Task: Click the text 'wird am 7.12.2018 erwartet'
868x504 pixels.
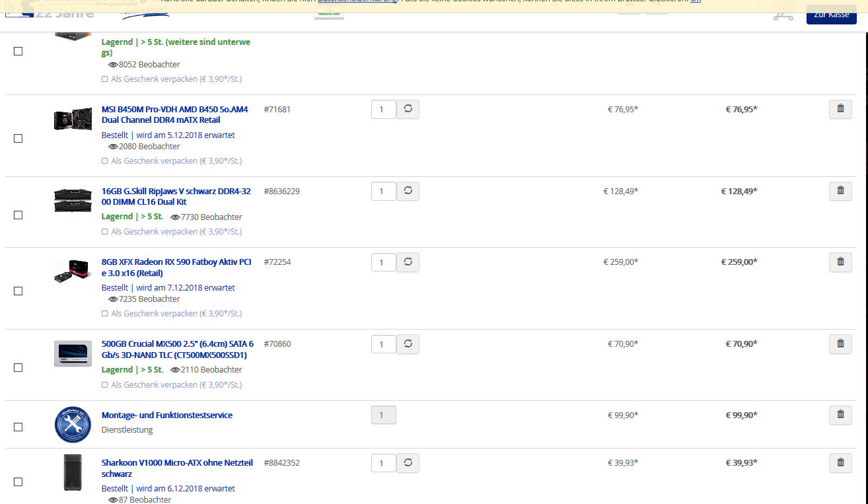Action: point(186,288)
